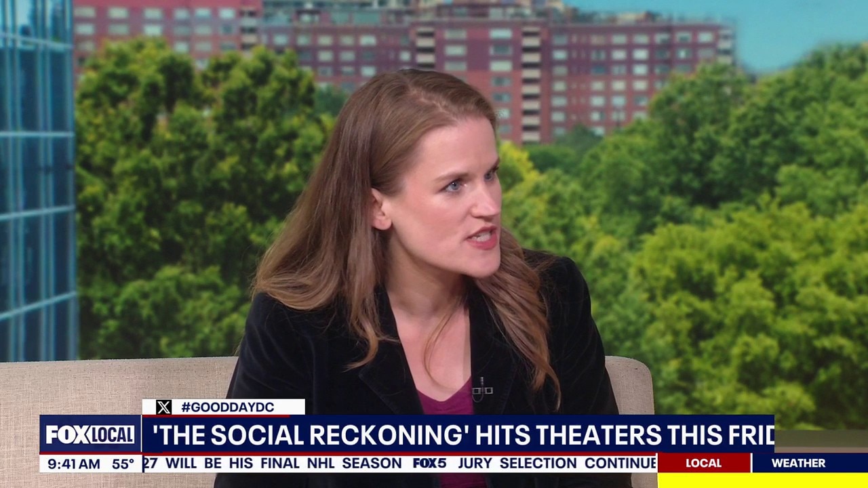The image size is (868, 488).
Task: Click the 'JURY SELECTION CONTINUE' ticker text
Action: point(557,464)
